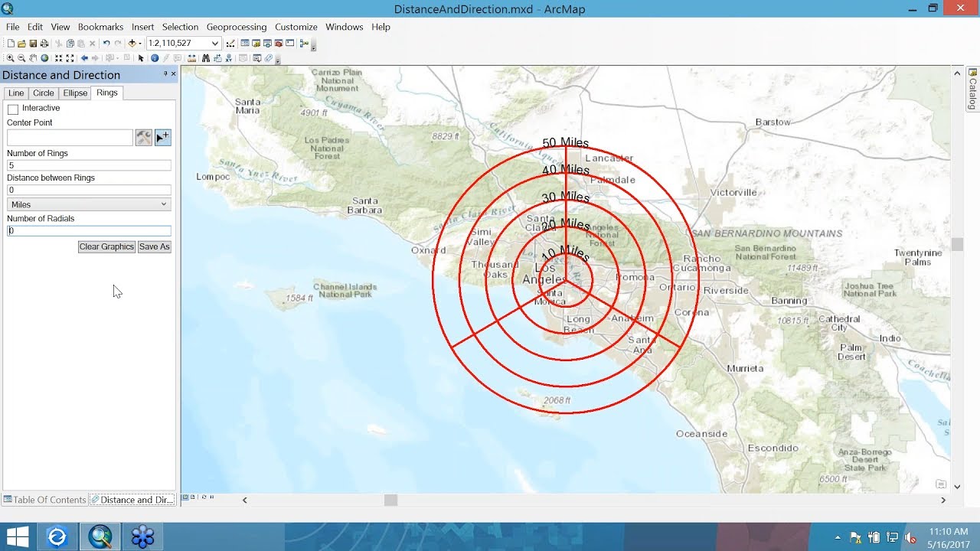Switch to Table Of Contents tab
This screenshot has height=551, width=980.
[44, 500]
